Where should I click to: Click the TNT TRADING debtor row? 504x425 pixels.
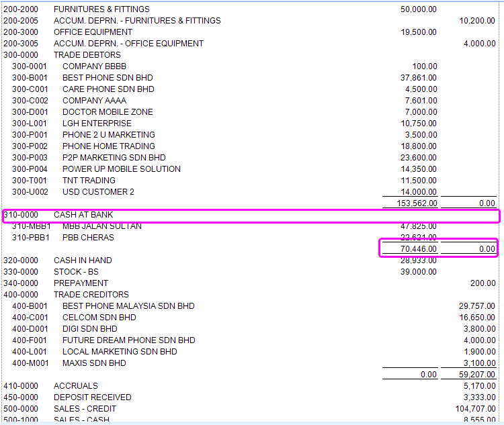pos(249,180)
